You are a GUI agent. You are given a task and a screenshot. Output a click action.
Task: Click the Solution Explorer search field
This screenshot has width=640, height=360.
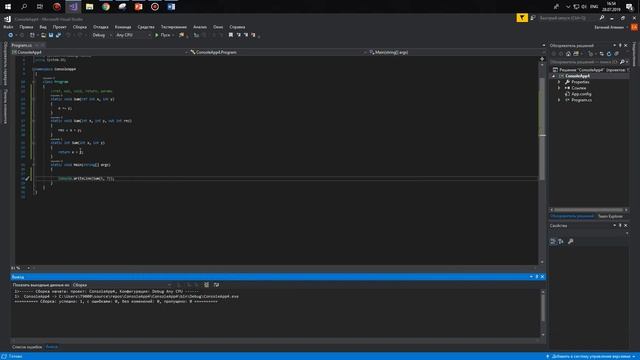[584, 62]
